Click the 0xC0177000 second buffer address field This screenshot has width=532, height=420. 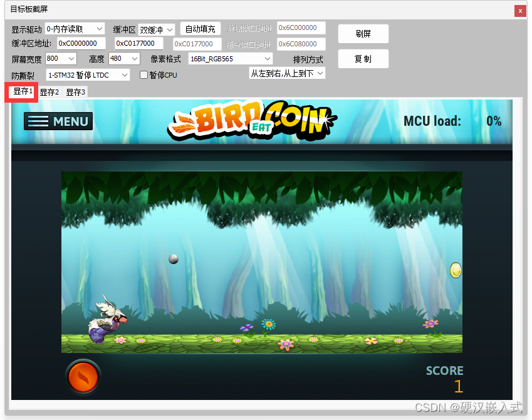[x=138, y=43]
